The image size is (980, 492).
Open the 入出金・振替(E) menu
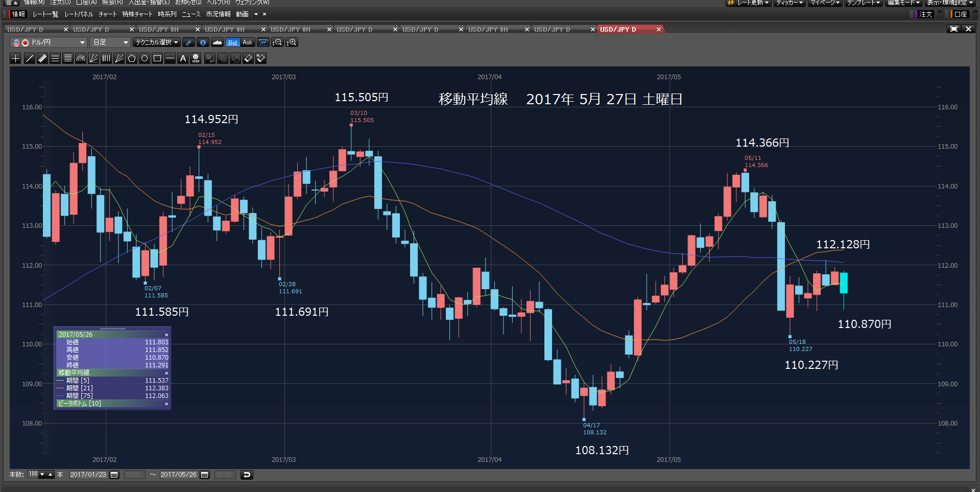coord(149,3)
